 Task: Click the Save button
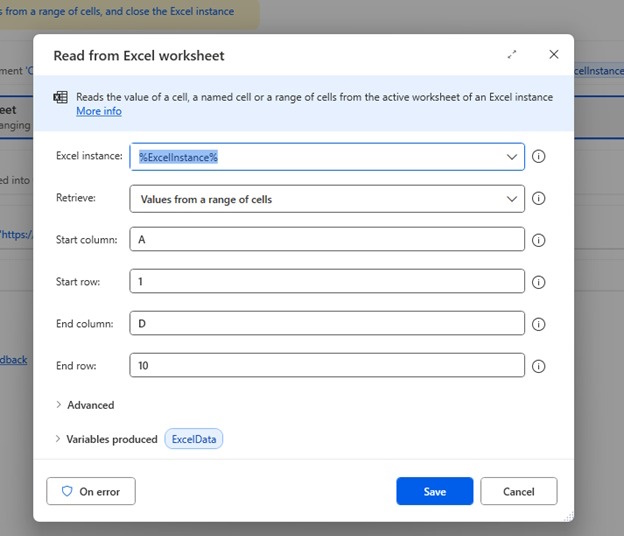[x=434, y=491]
